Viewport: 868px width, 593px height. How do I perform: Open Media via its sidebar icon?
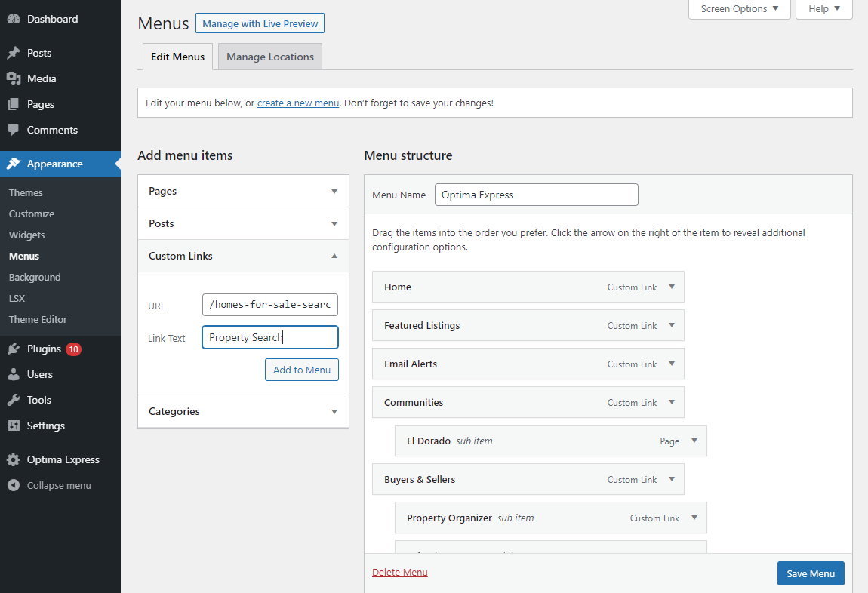[x=14, y=78]
